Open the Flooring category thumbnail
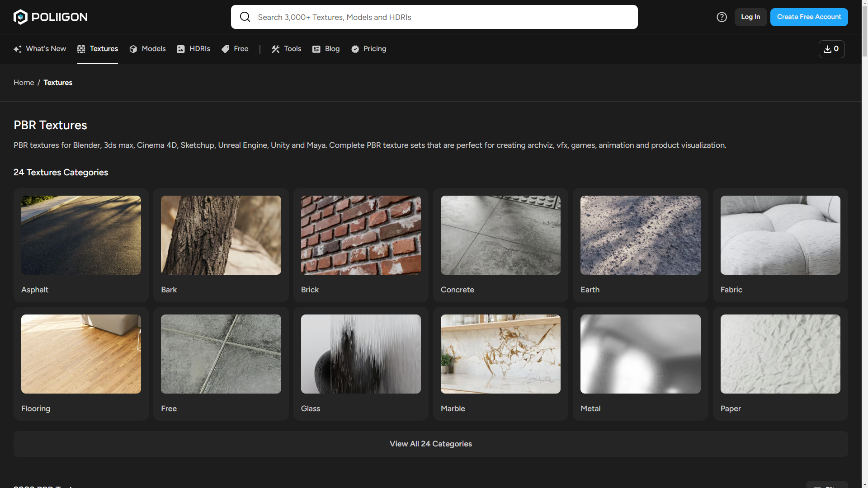 (x=81, y=354)
